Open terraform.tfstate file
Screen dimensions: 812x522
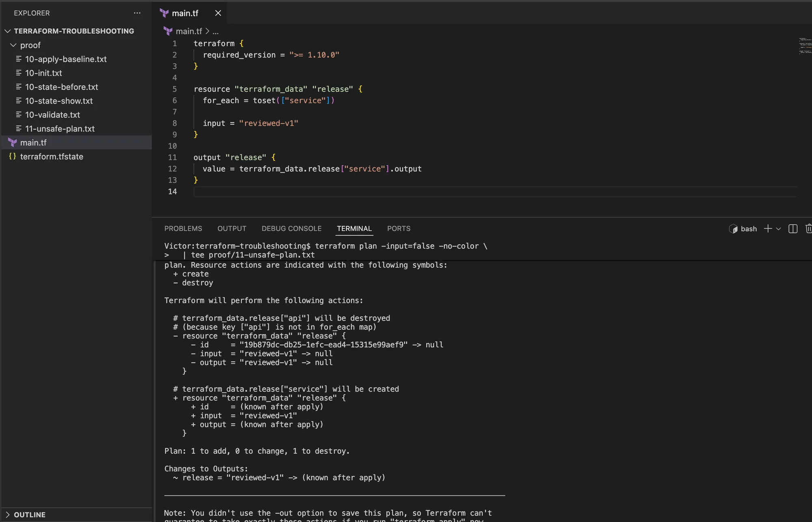click(52, 156)
